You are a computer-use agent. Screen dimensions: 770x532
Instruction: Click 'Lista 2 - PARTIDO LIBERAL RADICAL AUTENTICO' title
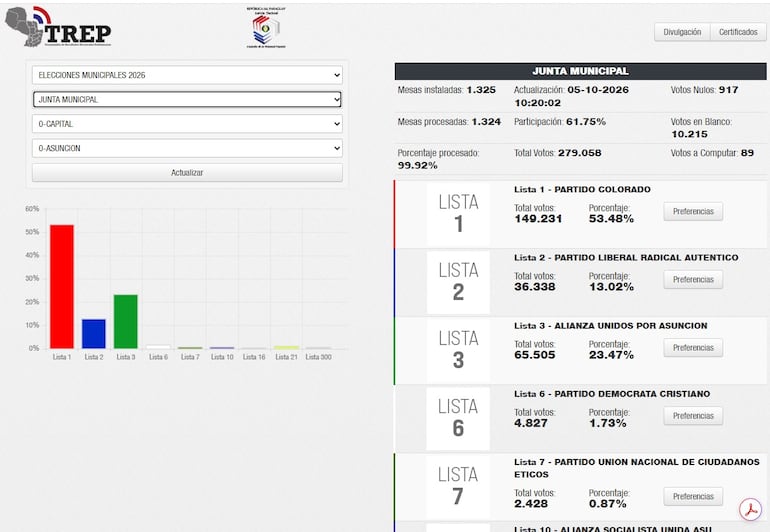(626, 258)
